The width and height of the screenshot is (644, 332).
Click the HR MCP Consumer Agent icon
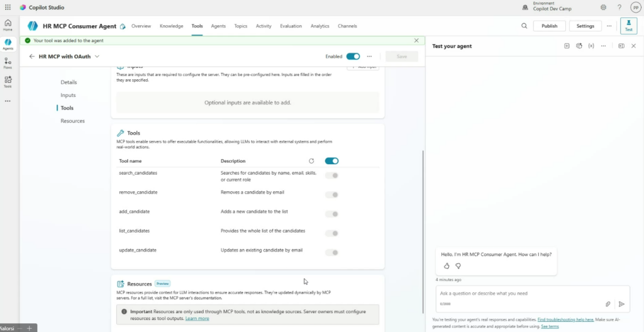coord(33,26)
